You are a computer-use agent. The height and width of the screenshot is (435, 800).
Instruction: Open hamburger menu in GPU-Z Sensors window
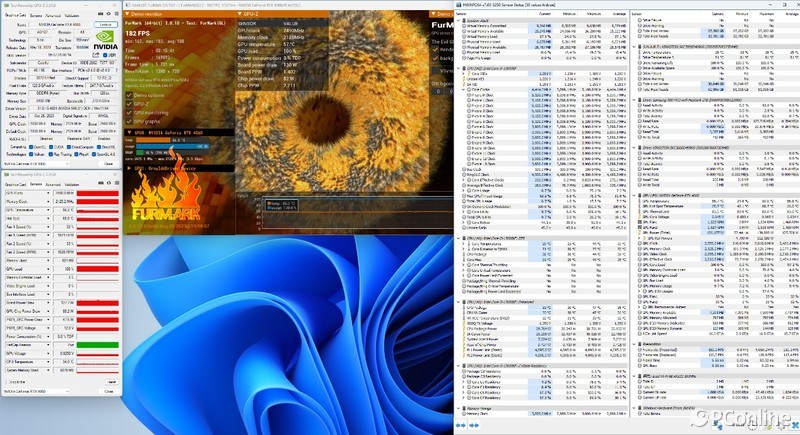[116, 183]
